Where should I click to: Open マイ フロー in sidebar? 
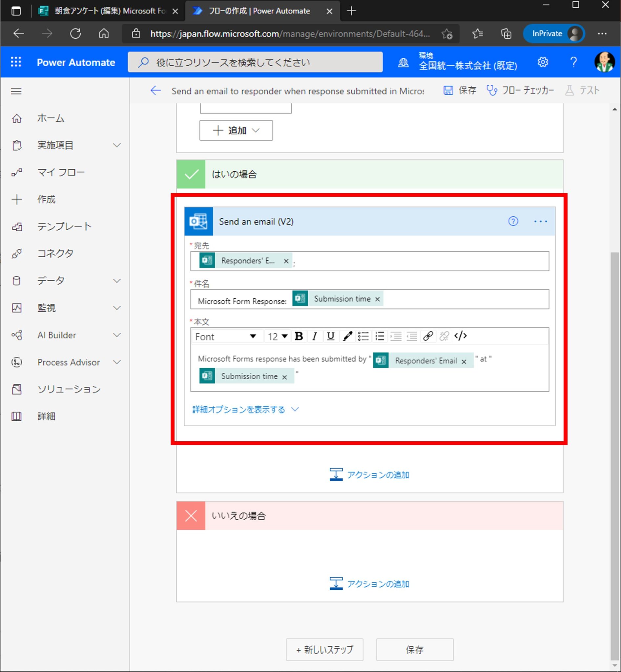click(x=60, y=173)
